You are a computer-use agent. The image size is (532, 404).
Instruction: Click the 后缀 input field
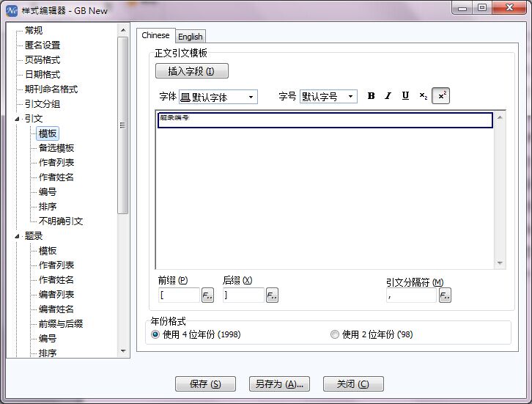click(x=243, y=295)
